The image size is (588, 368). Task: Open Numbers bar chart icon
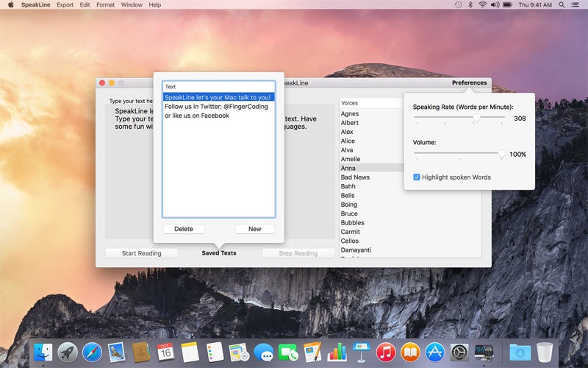pyautogui.click(x=337, y=353)
